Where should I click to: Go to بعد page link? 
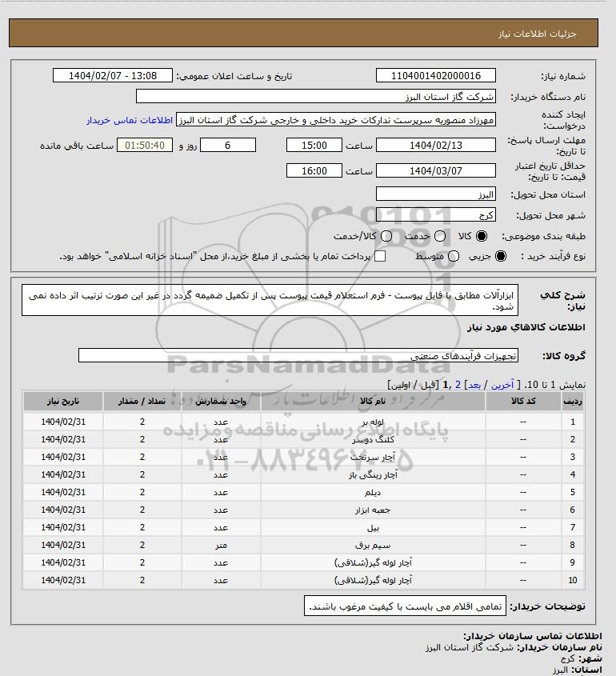(474, 385)
